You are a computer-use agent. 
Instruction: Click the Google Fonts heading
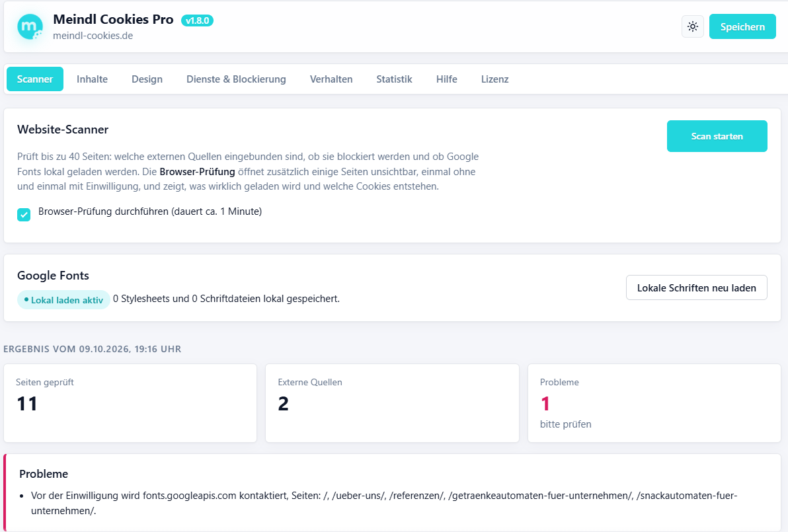tap(53, 276)
